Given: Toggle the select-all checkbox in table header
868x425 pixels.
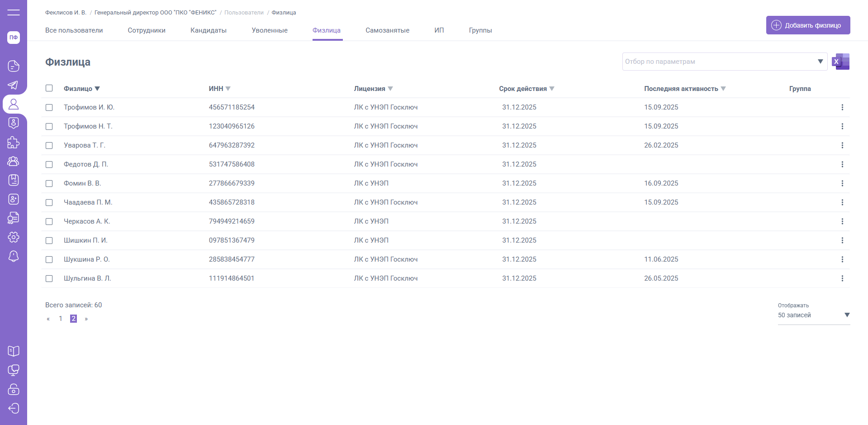Looking at the screenshot, I should tap(49, 88).
